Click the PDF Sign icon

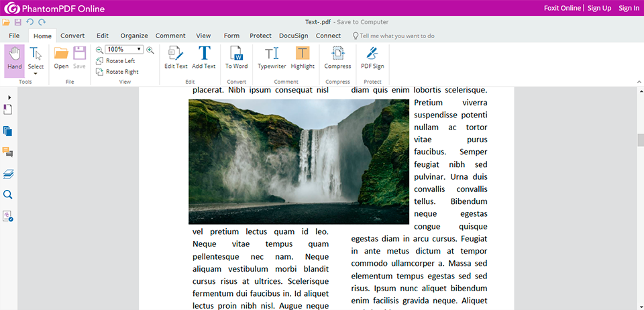372,58
